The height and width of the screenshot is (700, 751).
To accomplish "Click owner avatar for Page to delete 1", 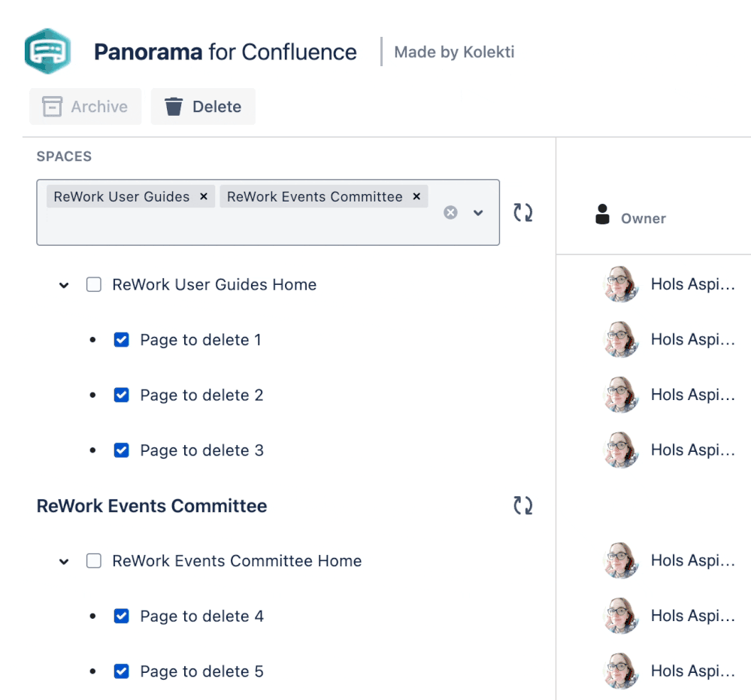I will click(x=621, y=339).
